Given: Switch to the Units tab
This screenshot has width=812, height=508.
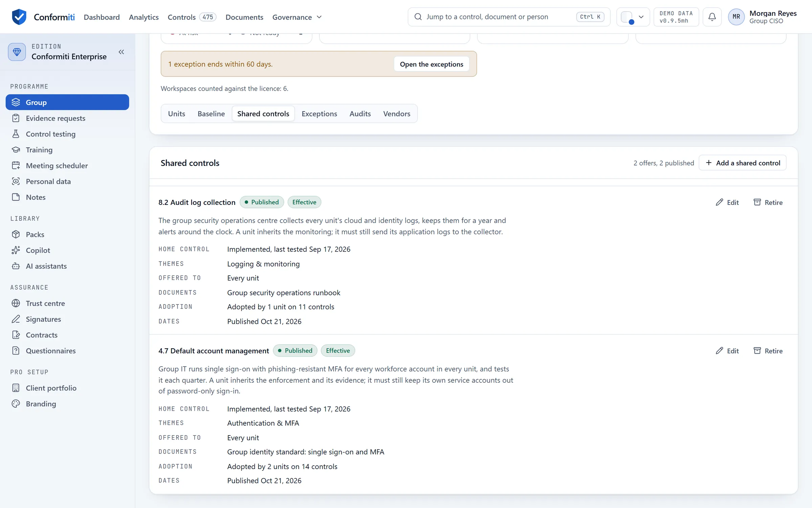Looking at the screenshot, I should (x=177, y=113).
